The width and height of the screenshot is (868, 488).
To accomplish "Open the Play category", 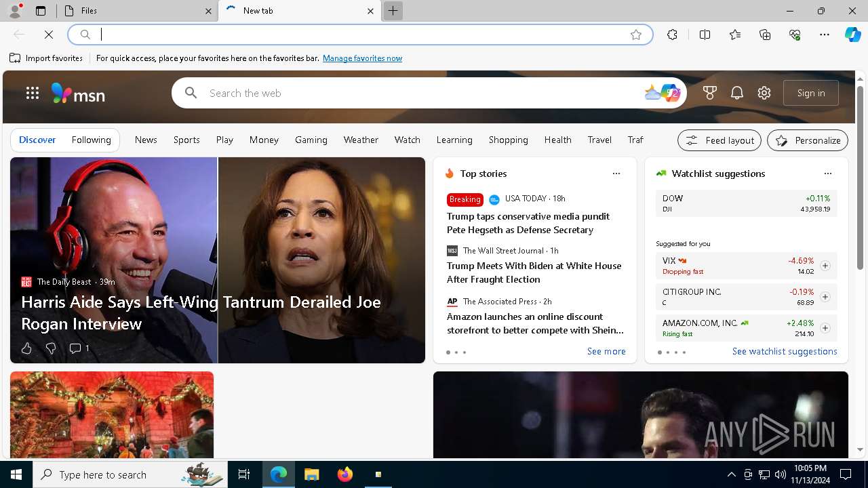I will pos(224,140).
